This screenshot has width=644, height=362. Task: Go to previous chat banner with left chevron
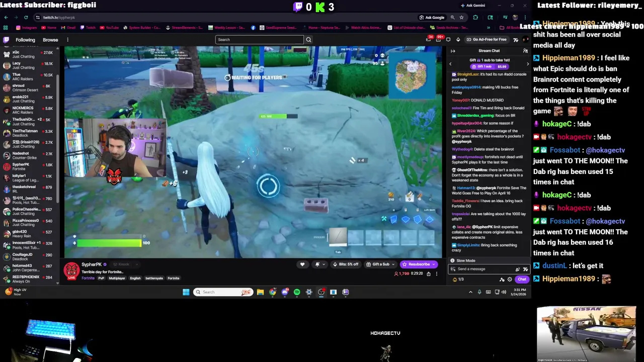coord(451,64)
